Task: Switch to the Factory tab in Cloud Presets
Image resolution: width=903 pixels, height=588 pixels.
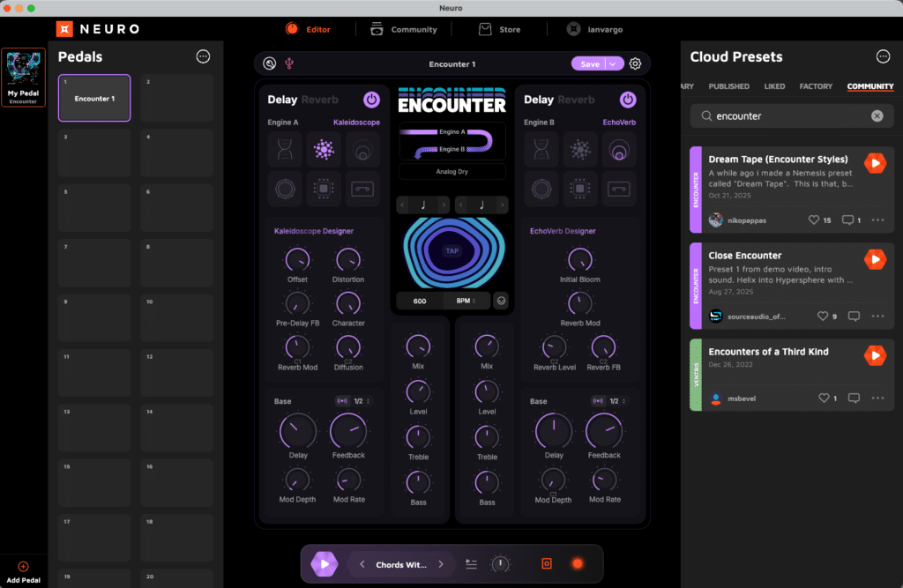Action: pyautogui.click(x=815, y=86)
